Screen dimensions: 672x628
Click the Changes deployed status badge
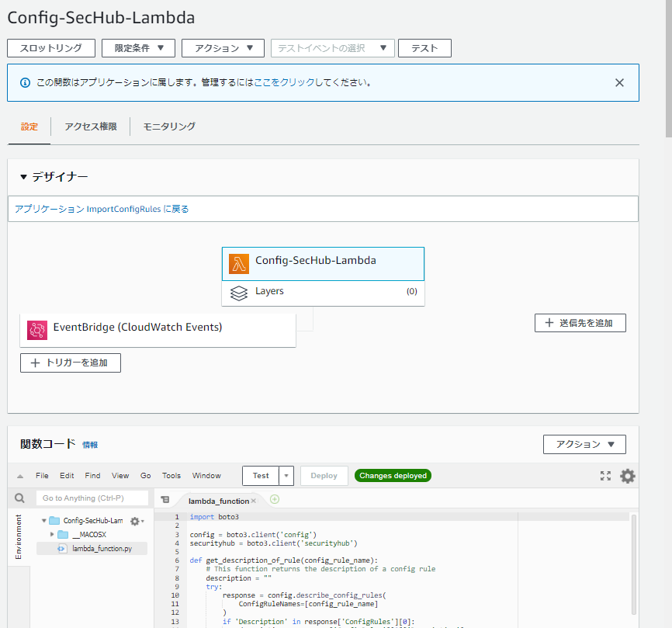click(x=393, y=476)
